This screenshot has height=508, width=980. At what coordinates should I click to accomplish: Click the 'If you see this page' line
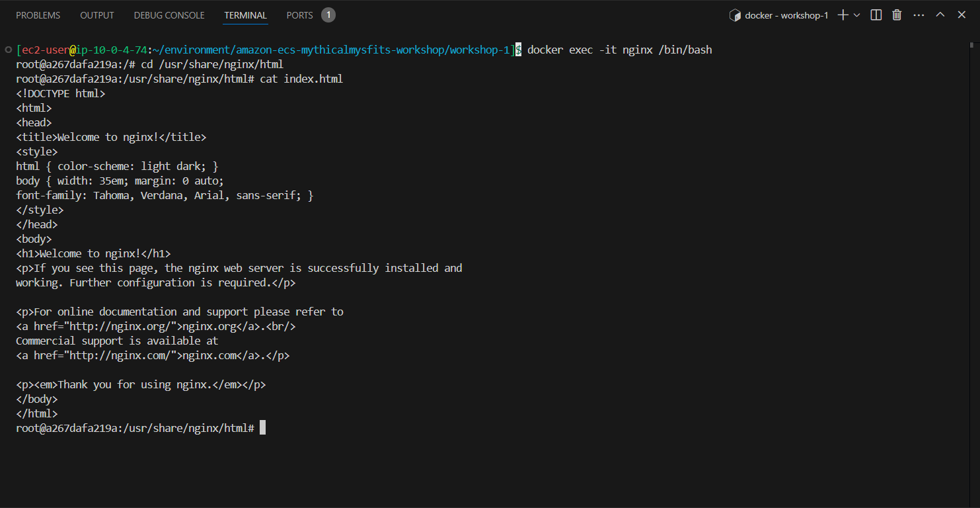(x=239, y=268)
